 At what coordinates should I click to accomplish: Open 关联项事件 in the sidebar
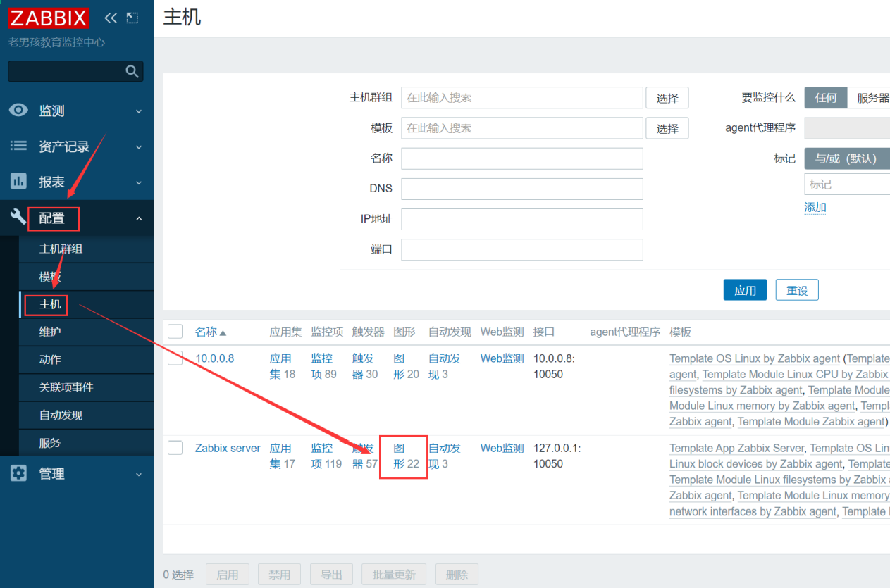(x=87, y=387)
